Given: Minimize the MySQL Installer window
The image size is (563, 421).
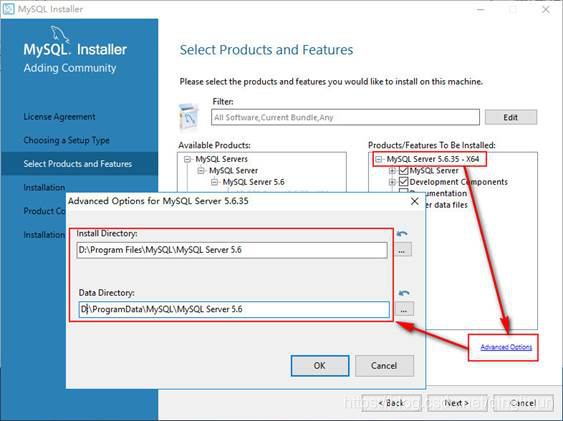Looking at the screenshot, I should (x=481, y=9).
